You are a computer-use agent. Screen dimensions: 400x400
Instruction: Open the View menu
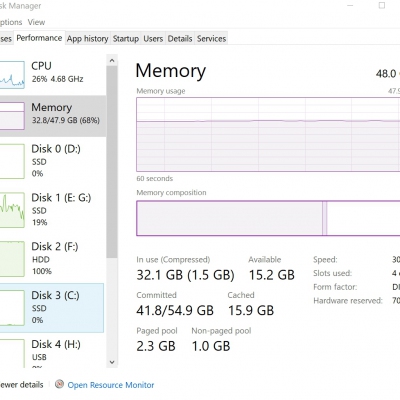36,22
